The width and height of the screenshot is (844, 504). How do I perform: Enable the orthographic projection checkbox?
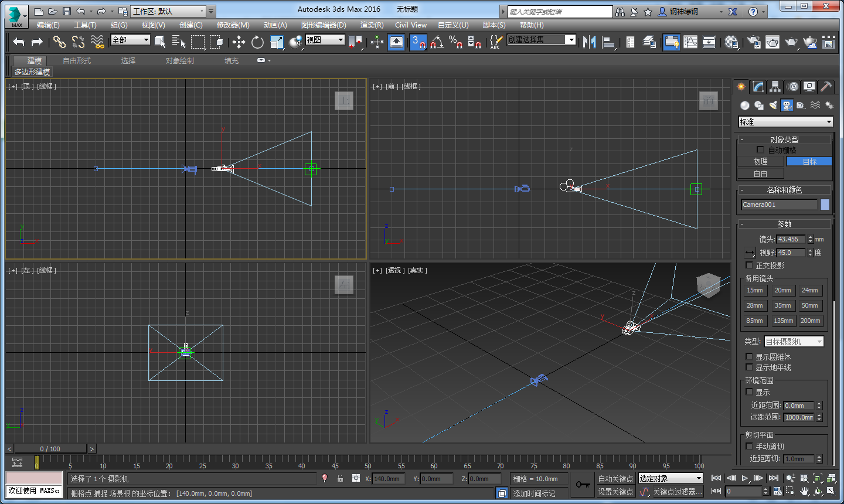click(x=749, y=265)
